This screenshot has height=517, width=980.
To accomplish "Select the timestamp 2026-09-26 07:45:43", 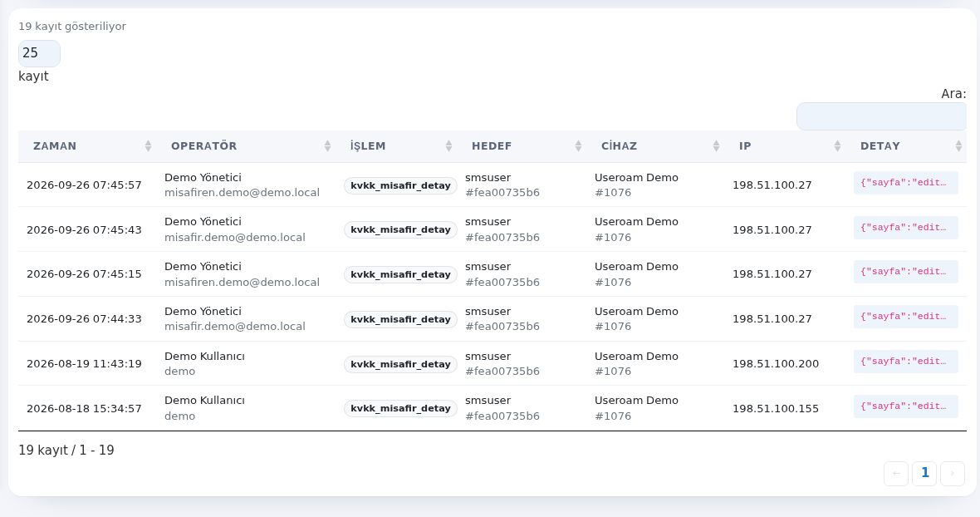I will [85, 230].
